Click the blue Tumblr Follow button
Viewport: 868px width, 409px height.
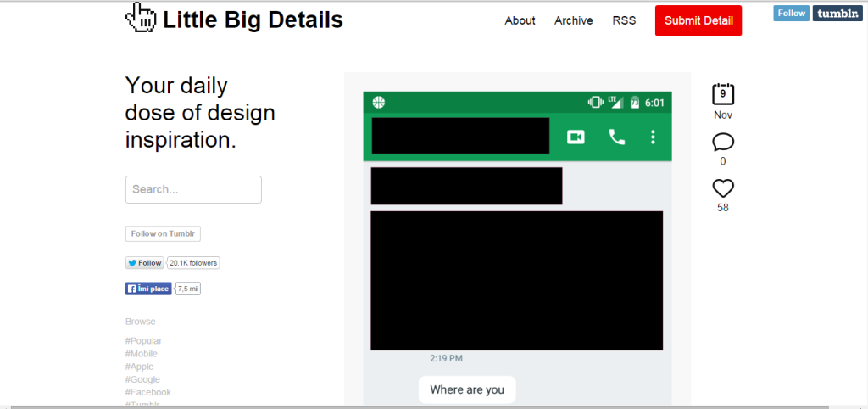791,13
